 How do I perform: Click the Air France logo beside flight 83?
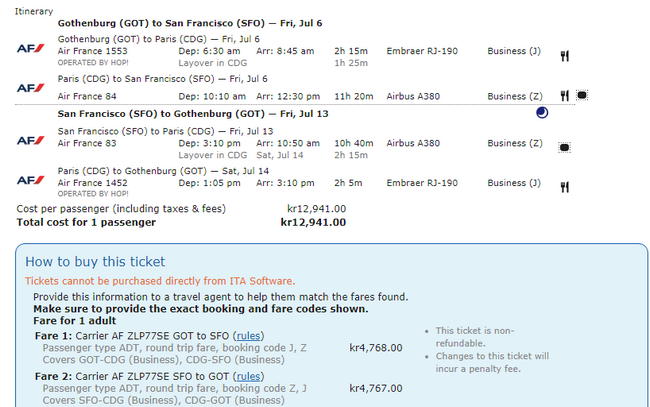click(x=30, y=141)
